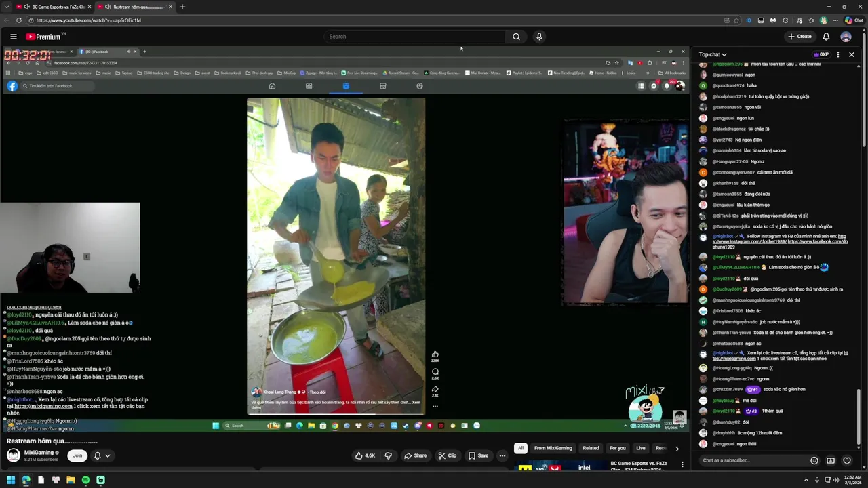
Task: Open the YouTube account avatar menu
Action: point(846,37)
